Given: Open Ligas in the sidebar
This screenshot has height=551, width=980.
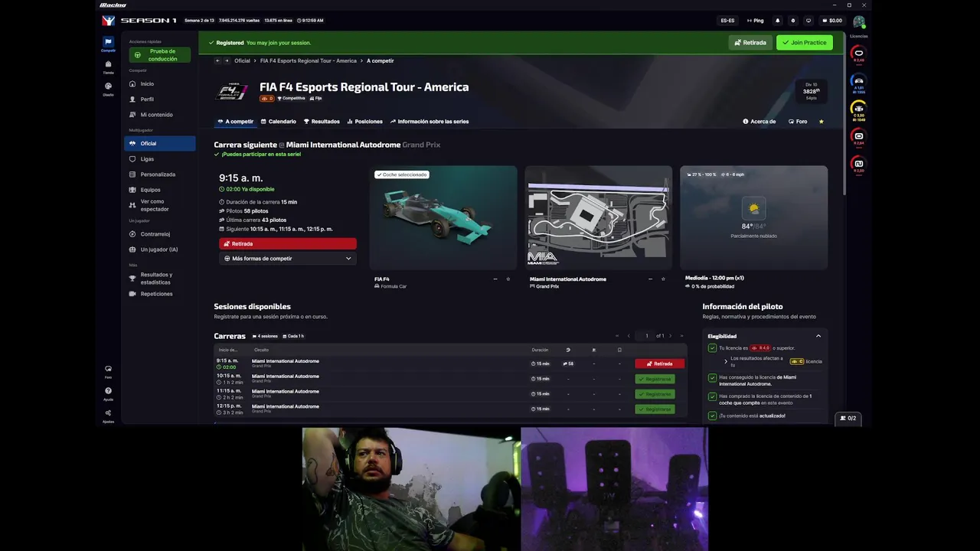Looking at the screenshot, I should tap(161, 159).
